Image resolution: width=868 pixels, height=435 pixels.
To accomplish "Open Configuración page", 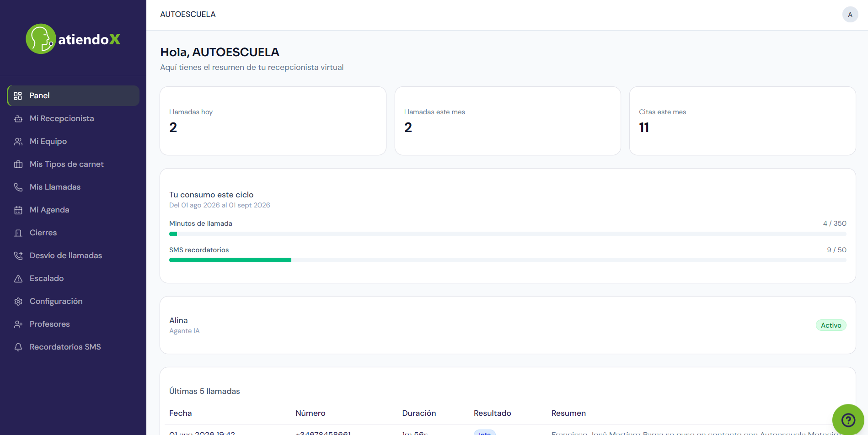I will click(x=73, y=301).
